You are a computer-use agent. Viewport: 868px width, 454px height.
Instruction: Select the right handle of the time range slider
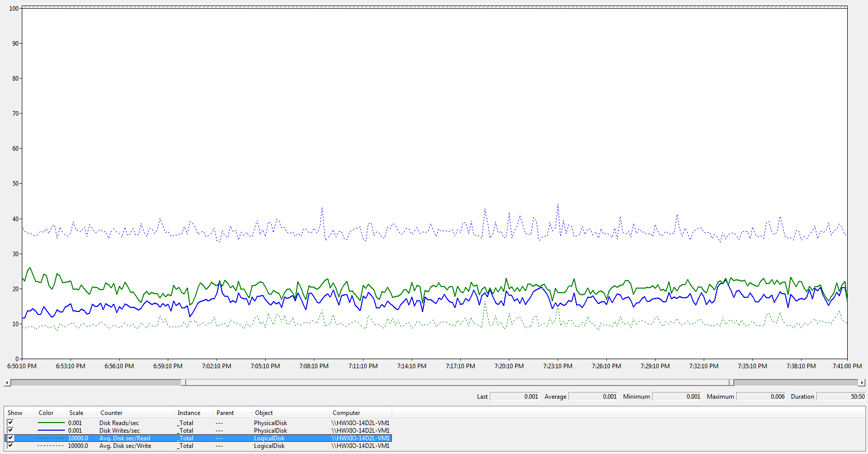tap(731, 382)
